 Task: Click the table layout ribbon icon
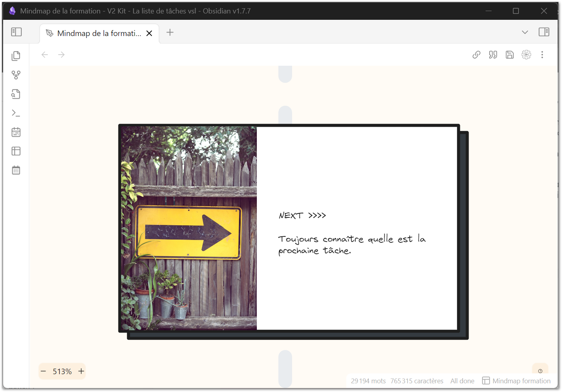pyautogui.click(x=16, y=151)
